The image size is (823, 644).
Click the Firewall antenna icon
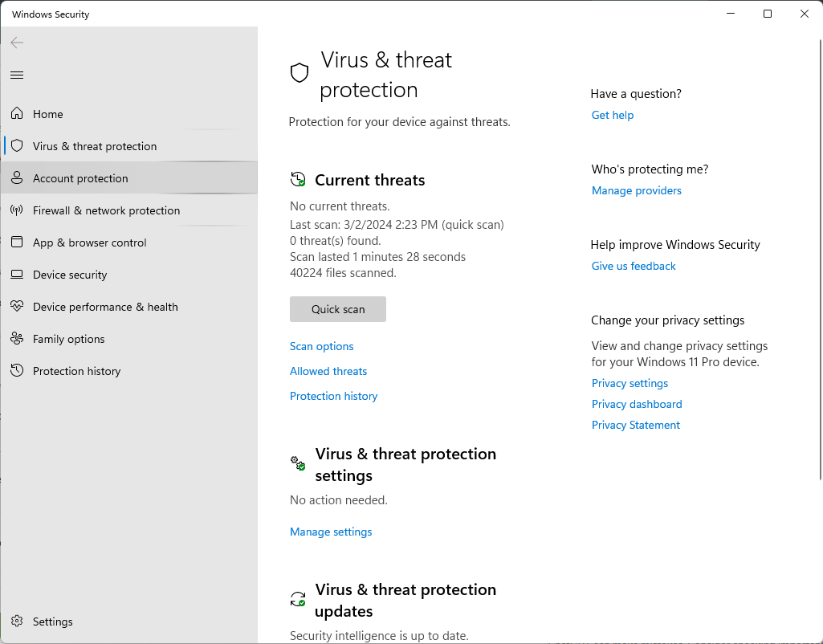[17, 210]
